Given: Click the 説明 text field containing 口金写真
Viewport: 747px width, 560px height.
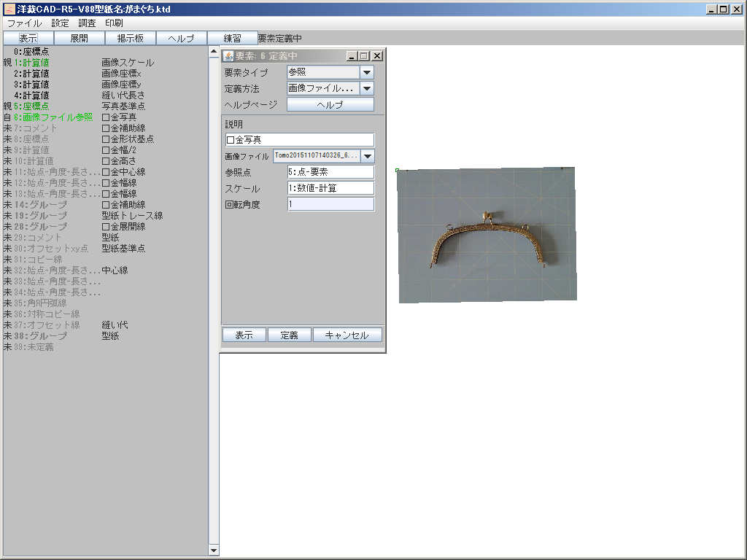Looking at the screenshot, I should [300, 140].
